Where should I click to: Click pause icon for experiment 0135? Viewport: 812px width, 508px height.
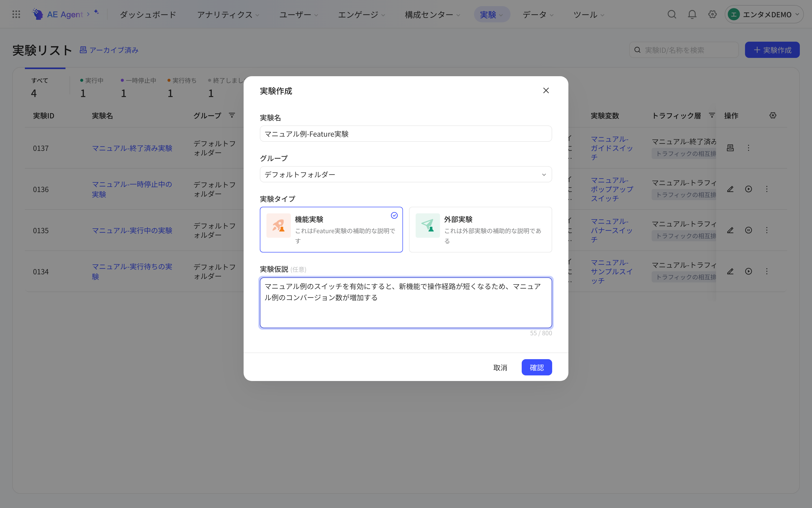748,230
